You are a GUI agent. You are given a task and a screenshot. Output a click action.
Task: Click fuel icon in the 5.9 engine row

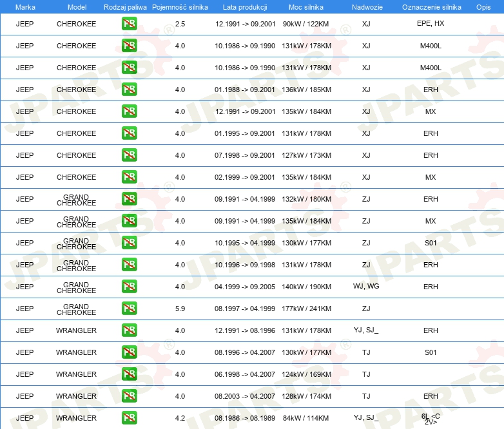[129, 308]
